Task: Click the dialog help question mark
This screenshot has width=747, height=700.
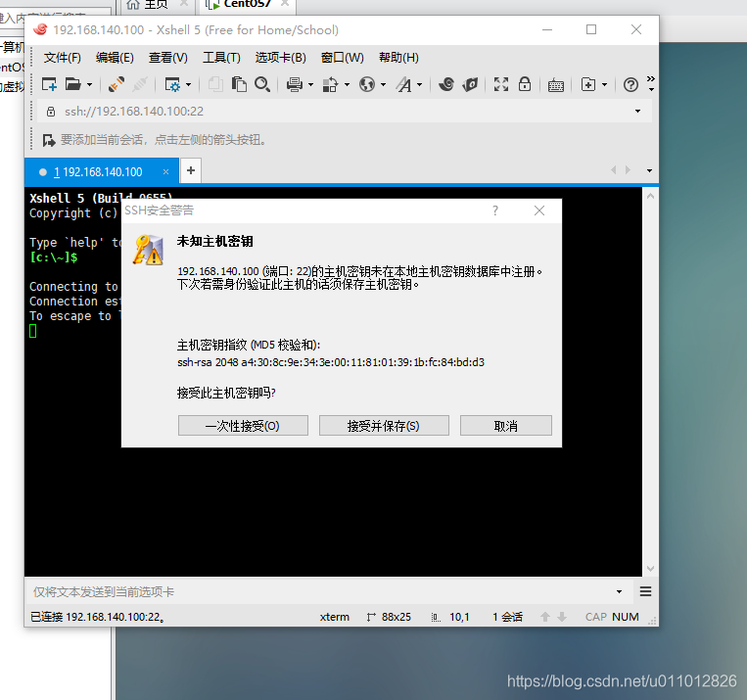Action: (495, 210)
